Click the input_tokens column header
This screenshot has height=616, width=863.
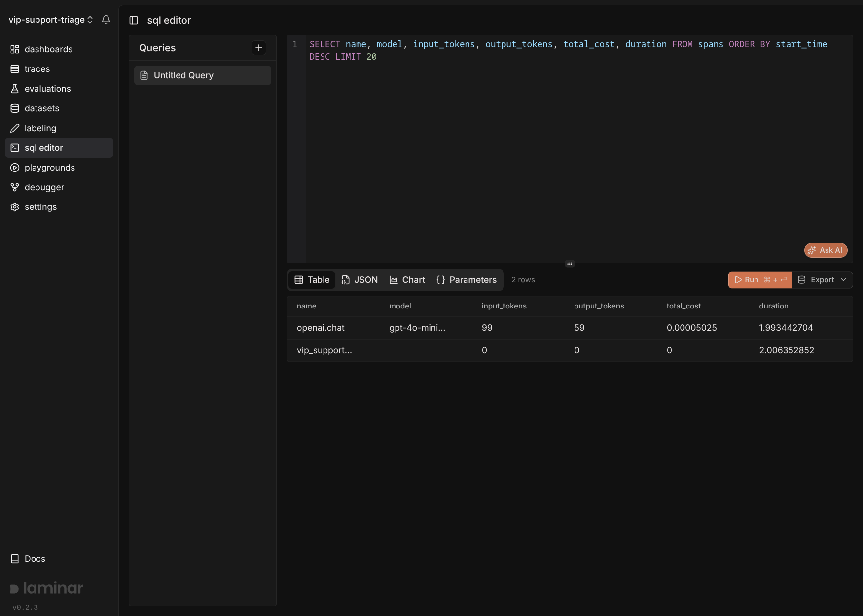point(504,306)
